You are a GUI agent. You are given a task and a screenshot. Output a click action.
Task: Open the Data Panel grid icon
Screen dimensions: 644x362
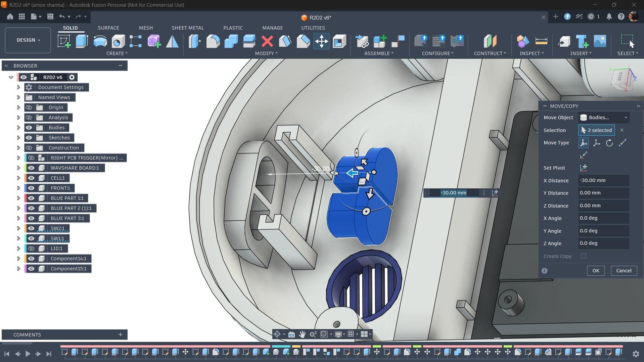tap(22, 16)
